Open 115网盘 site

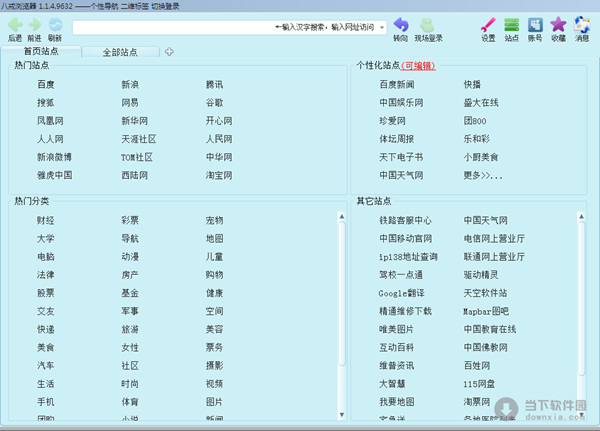point(479,384)
